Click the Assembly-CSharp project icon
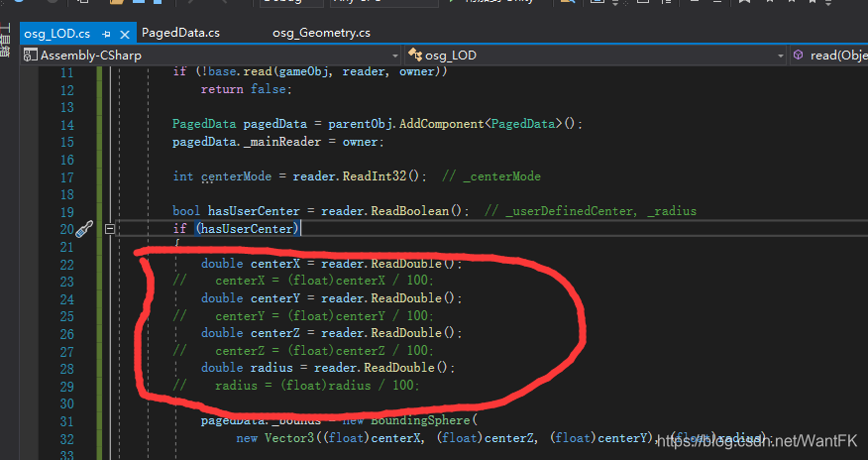 coord(30,56)
